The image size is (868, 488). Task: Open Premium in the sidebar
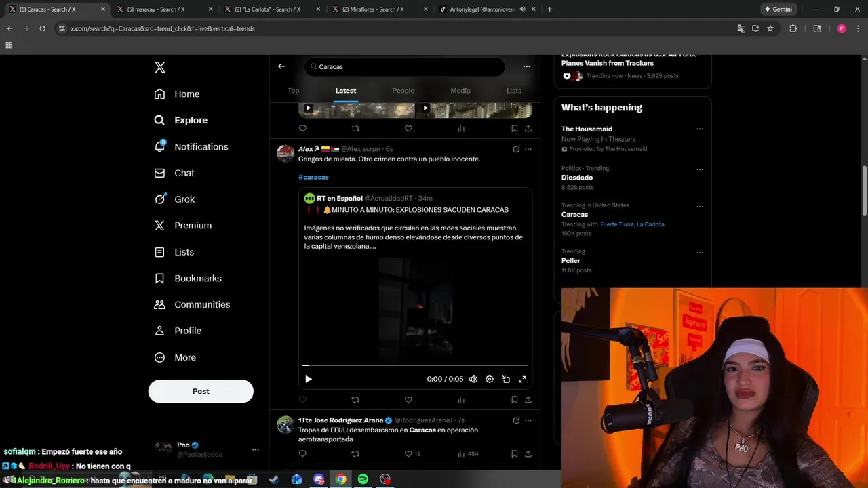[x=183, y=226]
